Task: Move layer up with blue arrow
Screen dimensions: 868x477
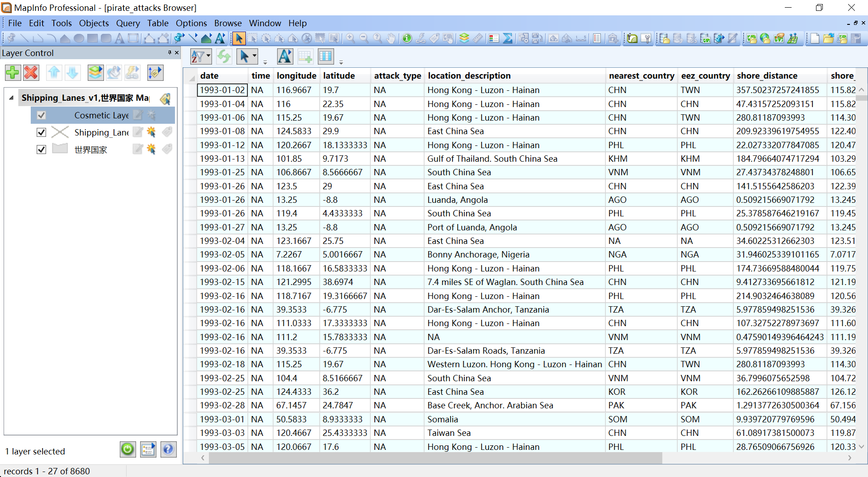Action: coord(54,72)
